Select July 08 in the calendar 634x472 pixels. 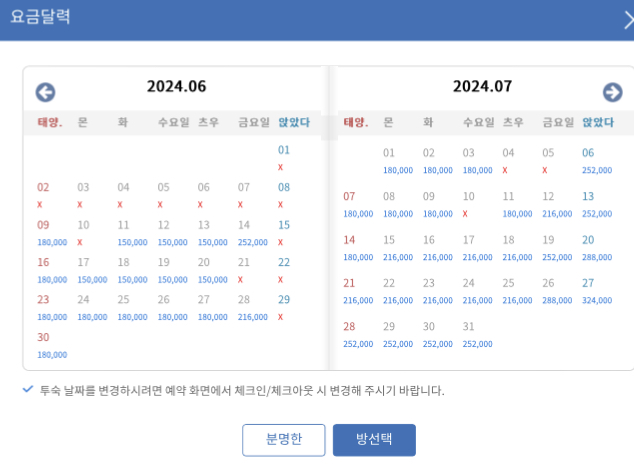click(398, 205)
